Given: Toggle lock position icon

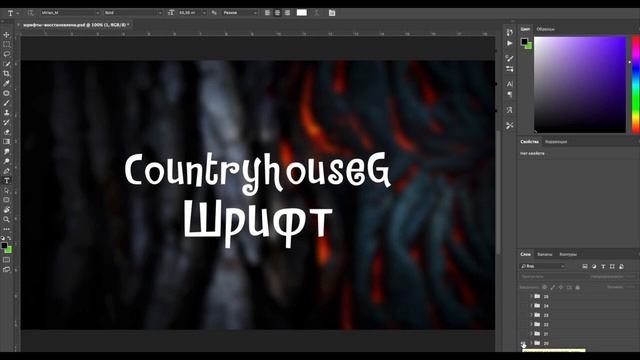Looking at the screenshot, I should pos(561,287).
